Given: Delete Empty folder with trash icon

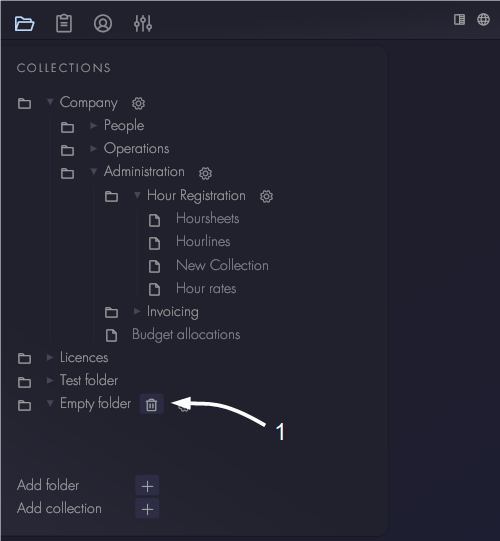Looking at the screenshot, I should click(x=151, y=404).
